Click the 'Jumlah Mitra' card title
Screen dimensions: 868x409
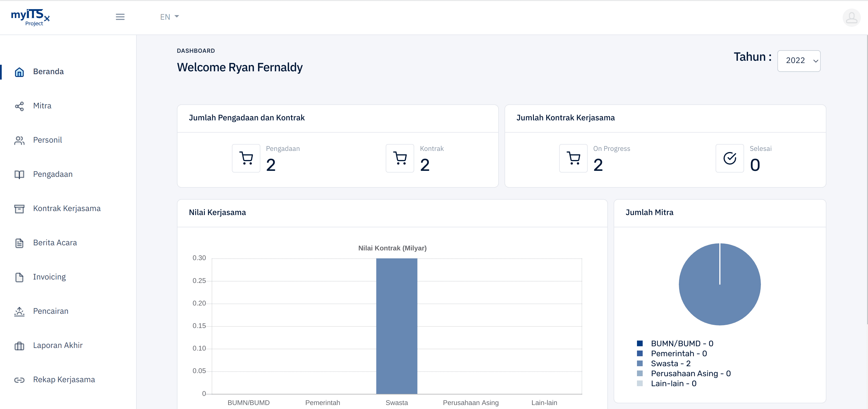(649, 212)
